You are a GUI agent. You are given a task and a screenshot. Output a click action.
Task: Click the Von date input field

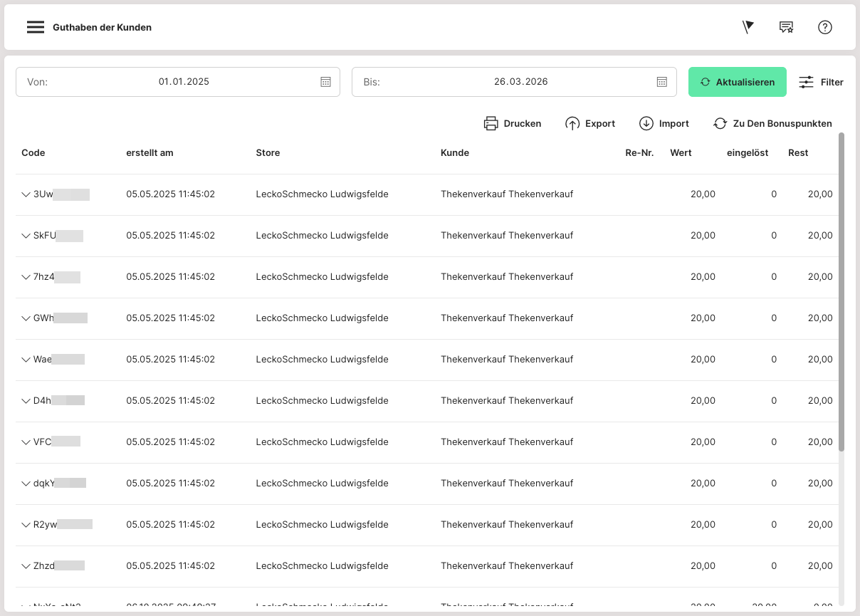click(184, 82)
